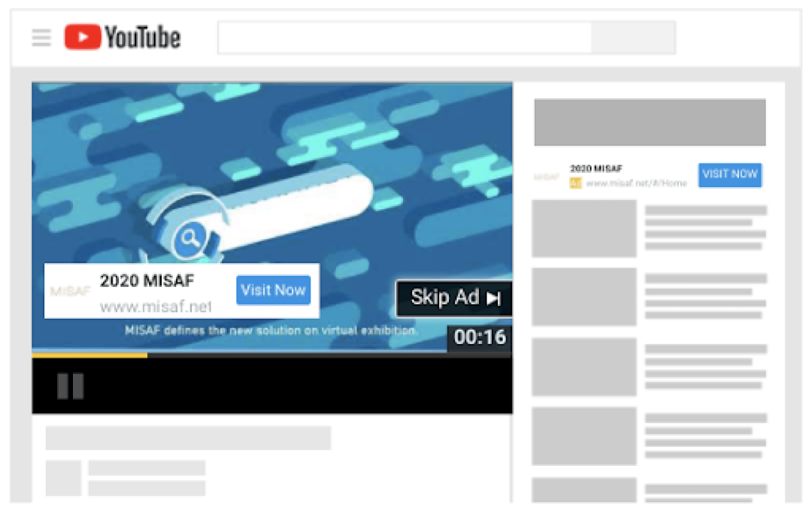Focus the YouTube search box
812x523 pixels.
click(404, 38)
